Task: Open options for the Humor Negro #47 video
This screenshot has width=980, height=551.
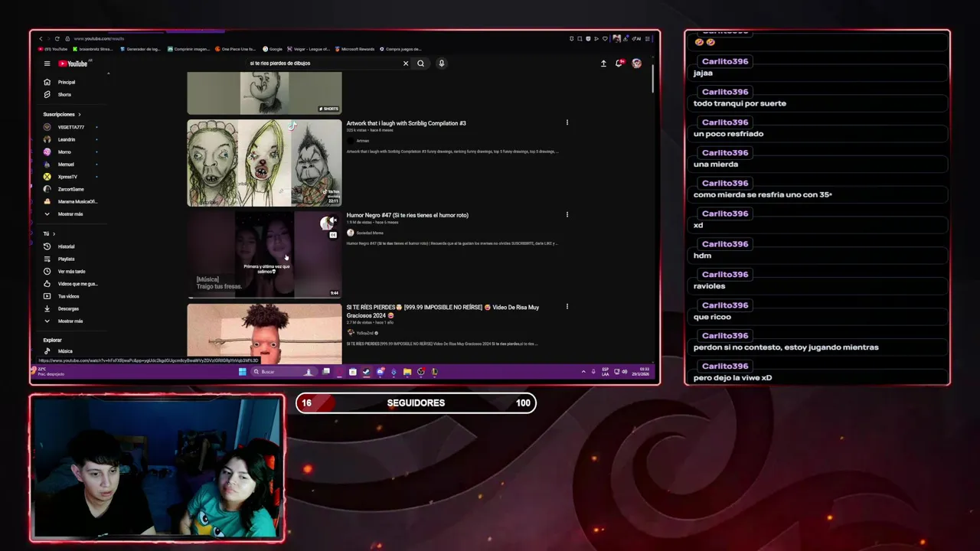Action: point(567,214)
